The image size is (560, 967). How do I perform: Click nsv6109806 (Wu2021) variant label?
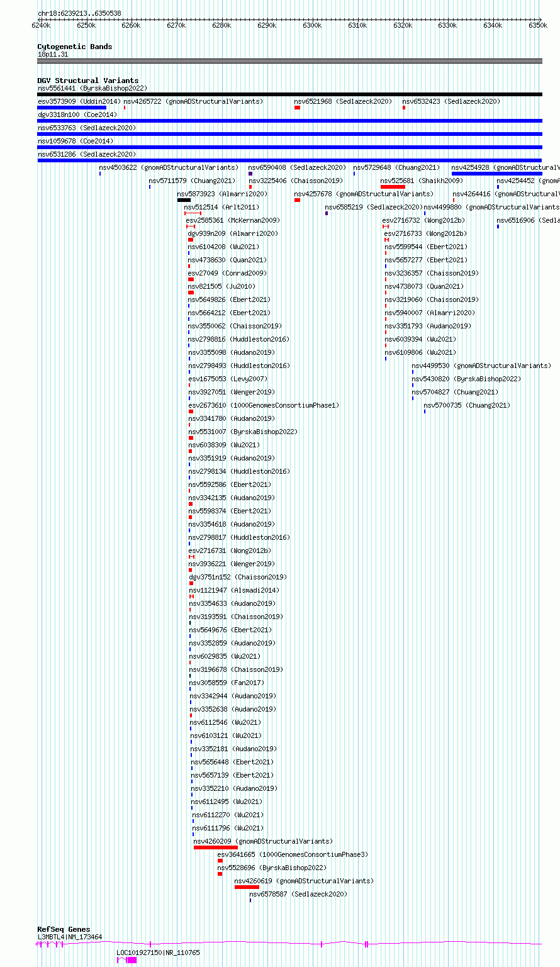tap(420, 352)
